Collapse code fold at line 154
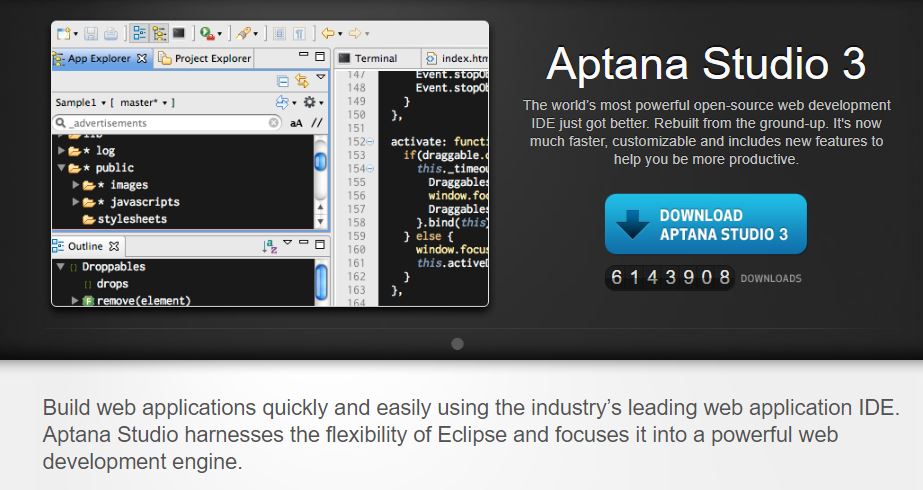 pyautogui.click(x=370, y=169)
